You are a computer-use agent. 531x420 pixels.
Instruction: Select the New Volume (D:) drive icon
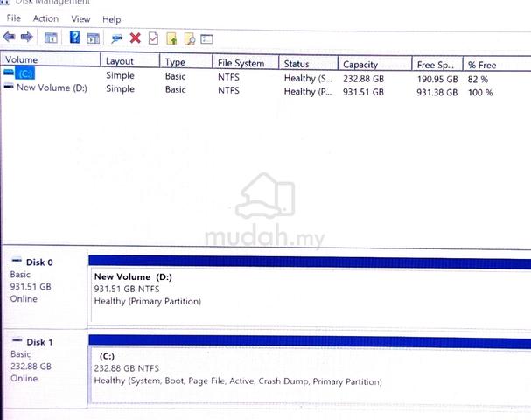9,86
